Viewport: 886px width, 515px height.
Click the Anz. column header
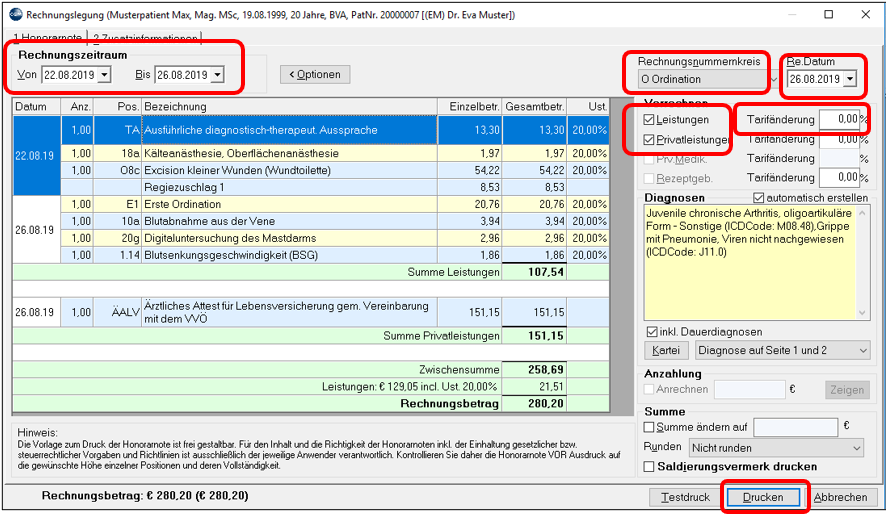click(77, 107)
